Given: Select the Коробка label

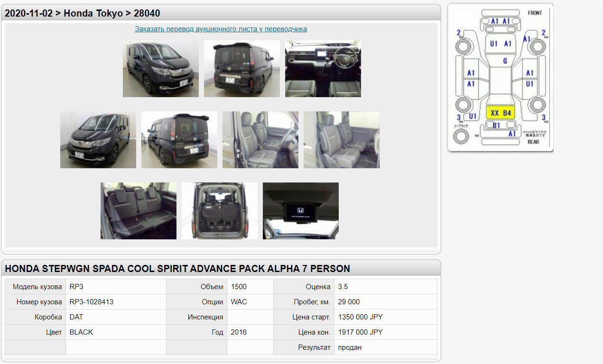Looking at the screenshot, I should (x=48, y=317).
